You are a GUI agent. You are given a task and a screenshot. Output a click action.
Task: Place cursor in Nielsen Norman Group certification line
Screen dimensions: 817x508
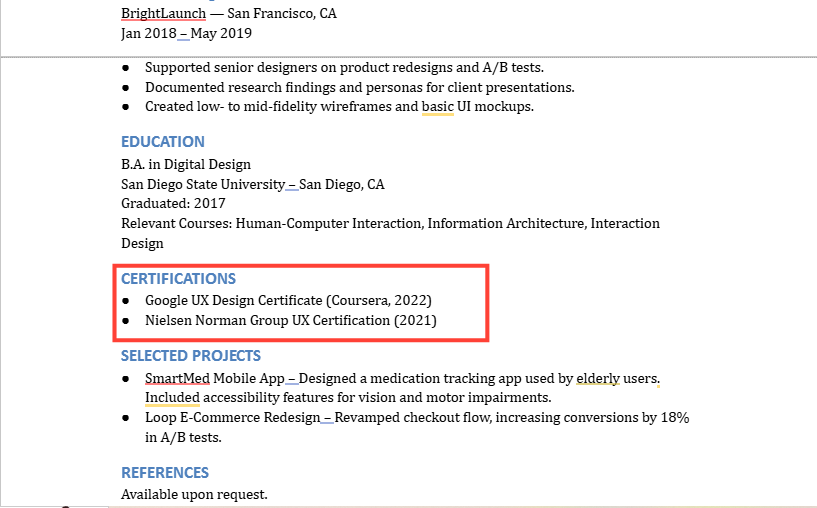[x=290, y=321]
